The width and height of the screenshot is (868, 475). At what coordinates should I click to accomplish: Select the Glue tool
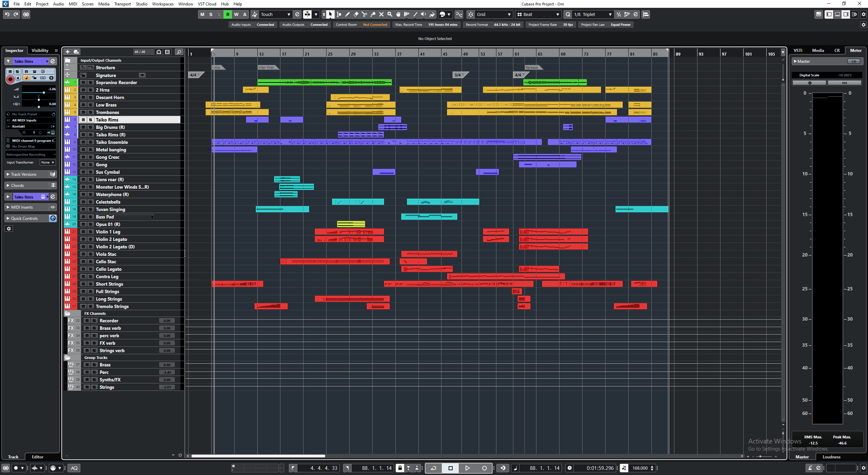[373, 14]
